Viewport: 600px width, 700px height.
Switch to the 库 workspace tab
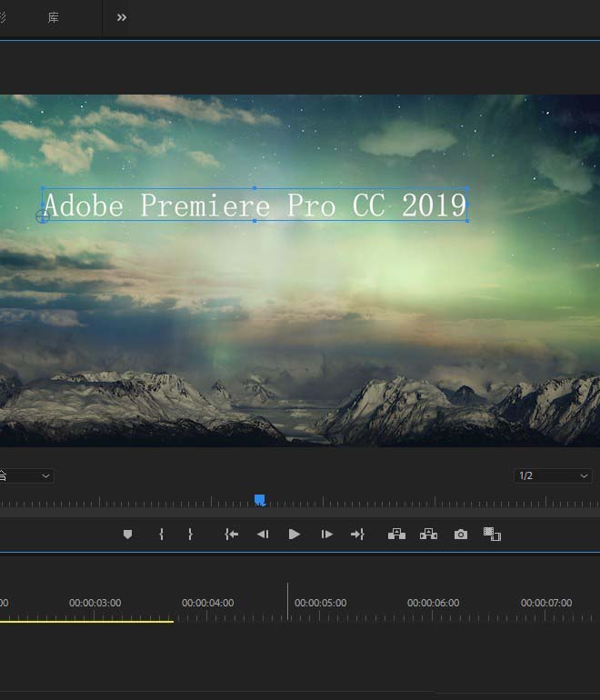(x=53, y=18)
